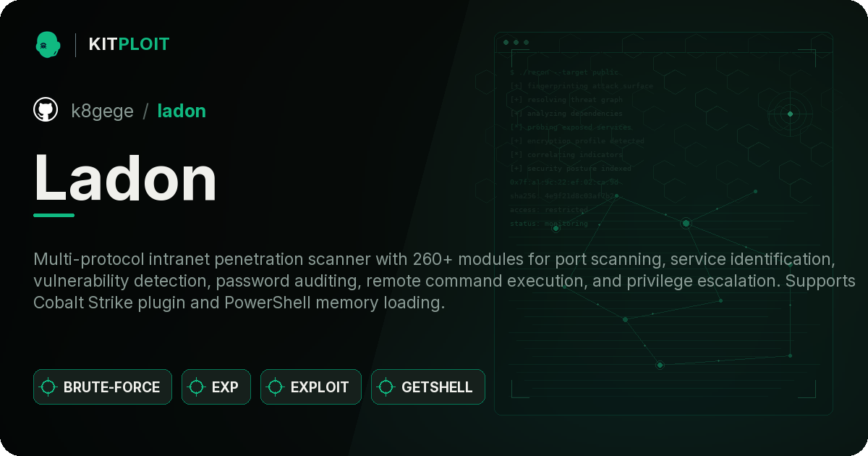Click the first terminal window dot

[506, 43]
